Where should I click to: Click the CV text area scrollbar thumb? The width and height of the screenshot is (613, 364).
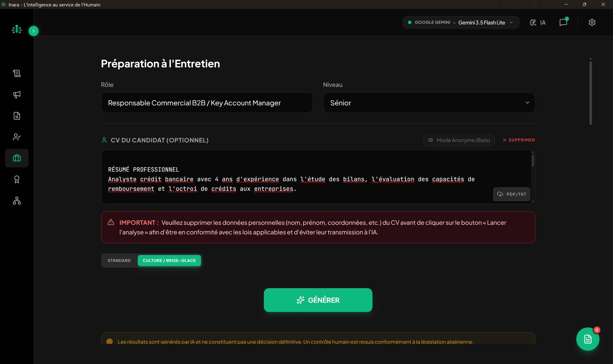[533, 161]
